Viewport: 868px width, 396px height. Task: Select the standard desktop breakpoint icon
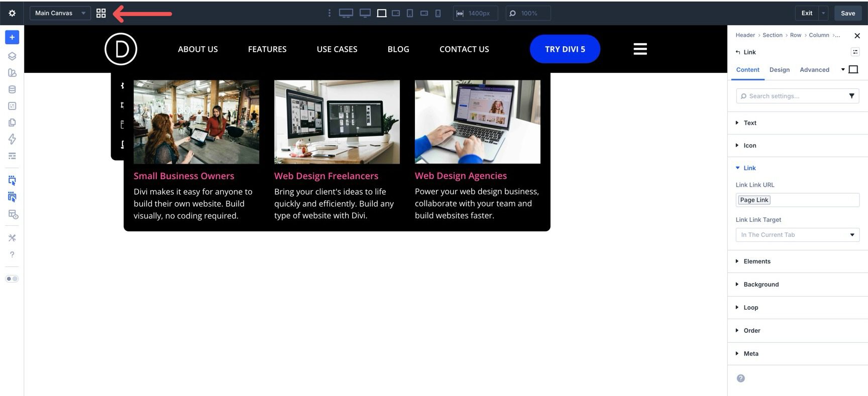pyautogui.click(x=365, y=13)
